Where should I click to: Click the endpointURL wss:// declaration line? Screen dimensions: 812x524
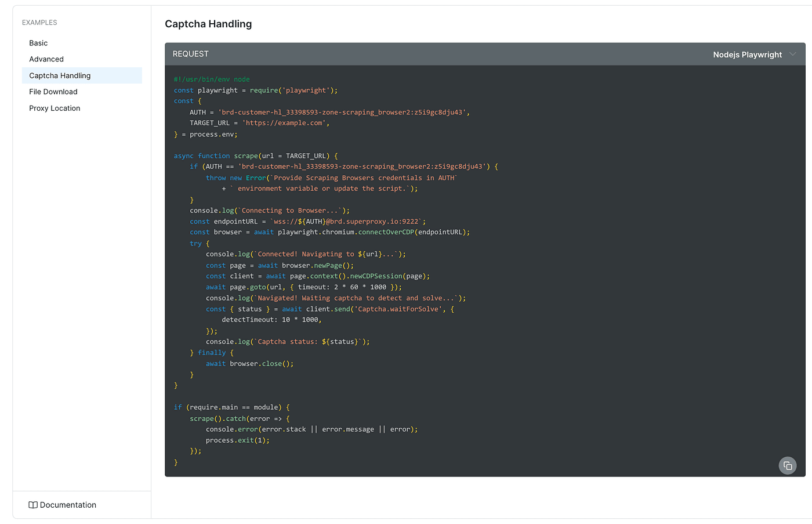(x=307, y=222)
